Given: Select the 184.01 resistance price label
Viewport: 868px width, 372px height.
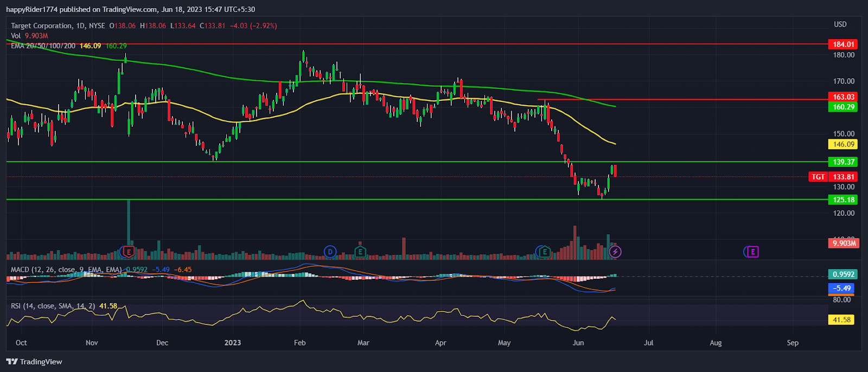Looking at the screenshot, I should click(x=844, y=44).
